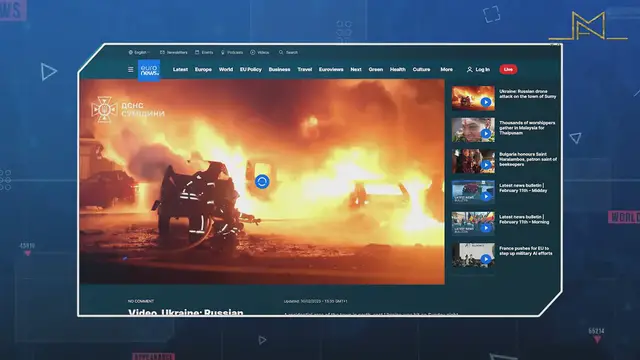Viewport: 640px width, 360px height.
Task: Click the red Live button
Action: pyautogui.click(x=508, y=70)
